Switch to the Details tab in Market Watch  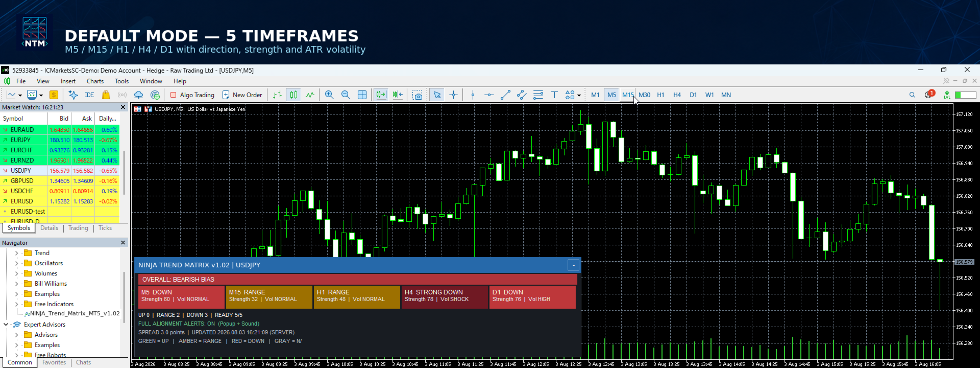coord(49,228)
